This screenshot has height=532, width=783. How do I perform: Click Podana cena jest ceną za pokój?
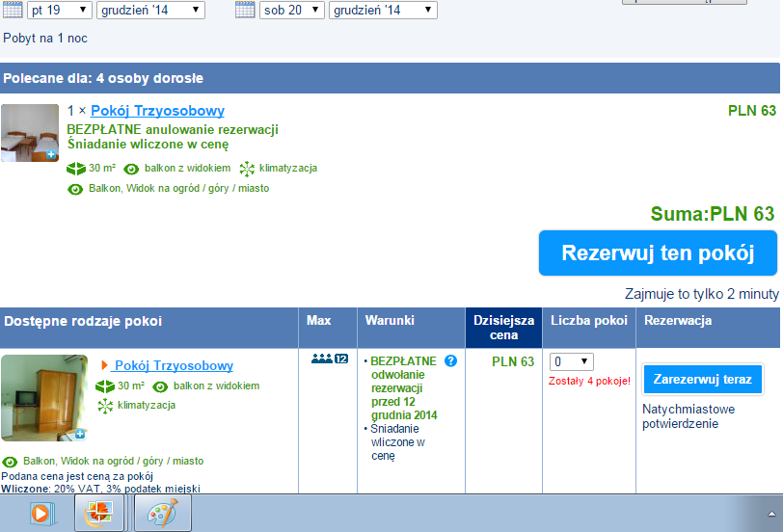pyautogui.click(x=77, y=477)
